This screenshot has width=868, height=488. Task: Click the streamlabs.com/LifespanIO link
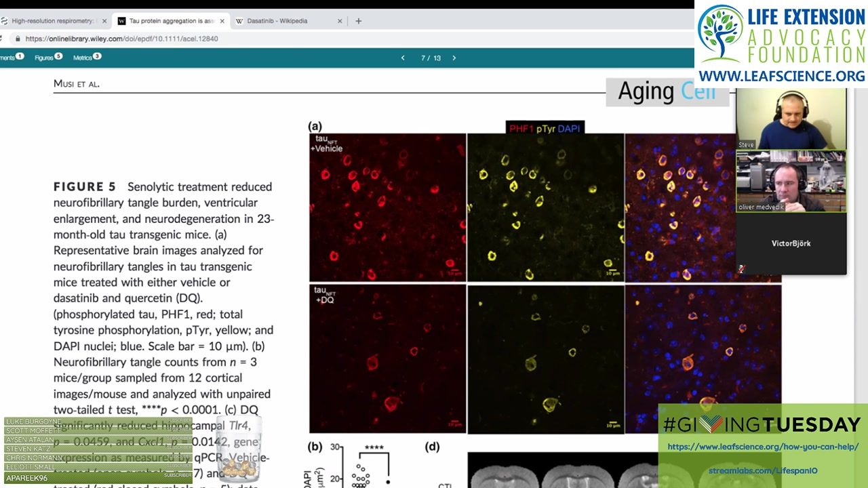coord(763,470)
